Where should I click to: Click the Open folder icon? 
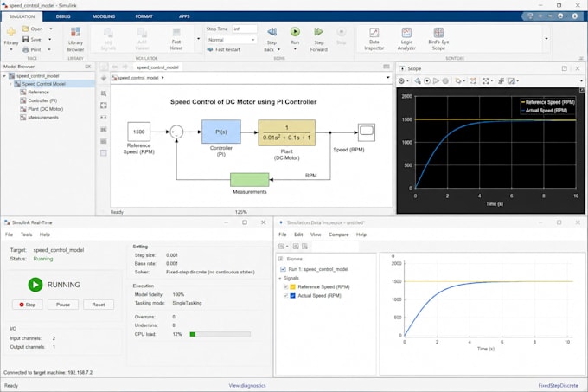(x=25, y=29)
